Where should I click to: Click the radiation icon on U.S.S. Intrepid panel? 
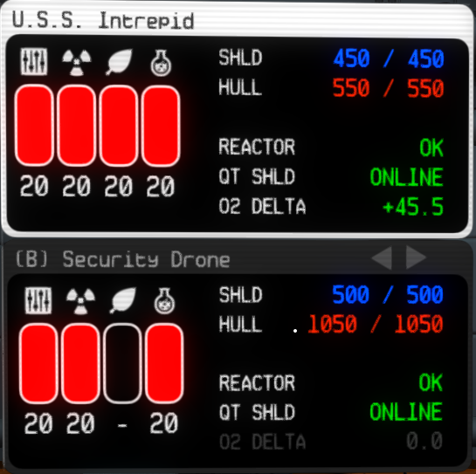77,63
